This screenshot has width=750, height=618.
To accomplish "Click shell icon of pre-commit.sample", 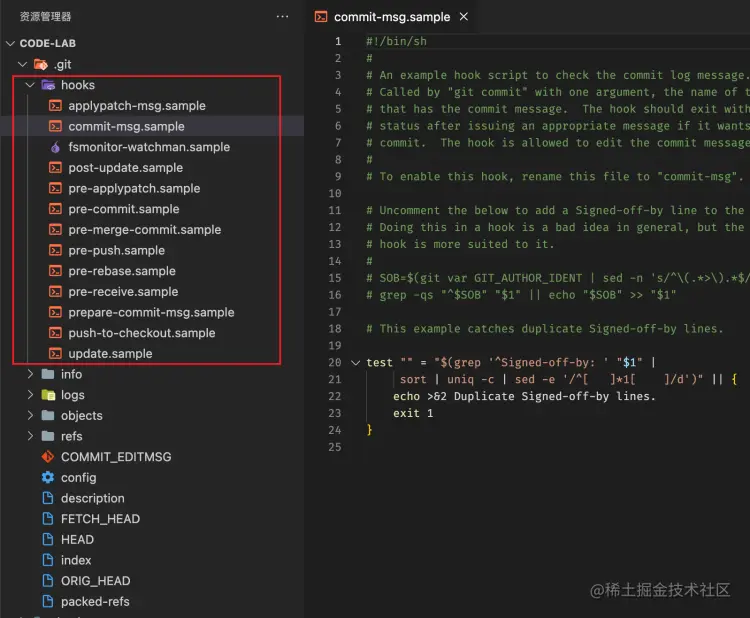I will pyautogui.click(x=55, y=209).
